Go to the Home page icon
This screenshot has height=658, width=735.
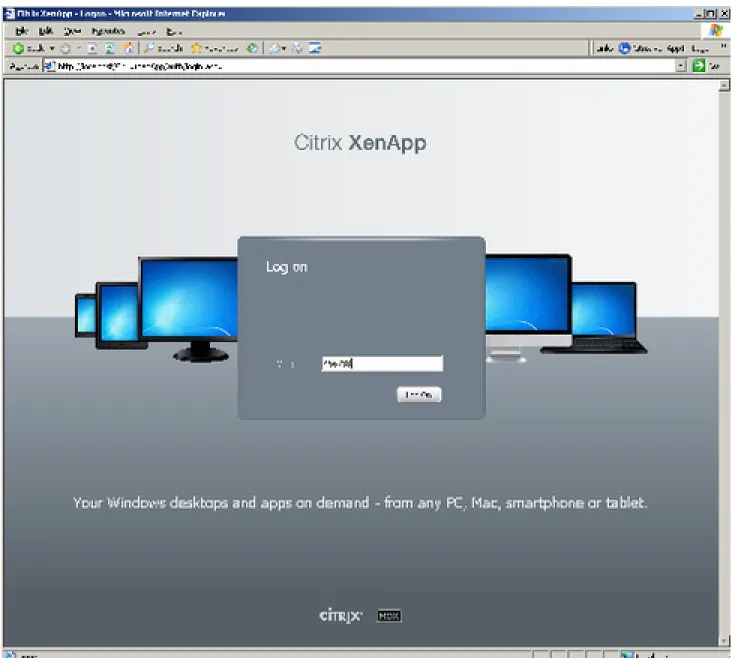click(x=128, y=48)
